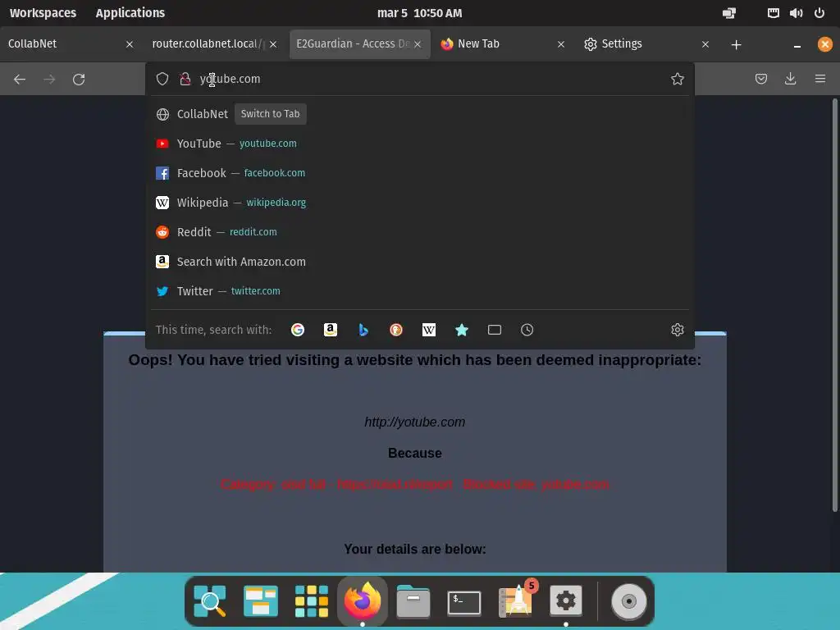Open the Applications menu in top bar
Image resolution: width=840 pixels, height=630 pixels.
130,13
